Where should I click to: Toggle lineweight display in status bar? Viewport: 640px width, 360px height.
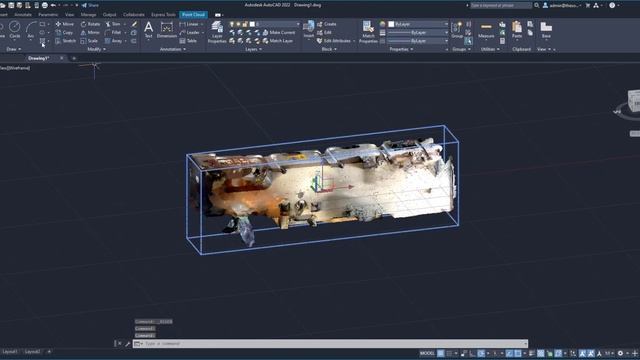532,353
